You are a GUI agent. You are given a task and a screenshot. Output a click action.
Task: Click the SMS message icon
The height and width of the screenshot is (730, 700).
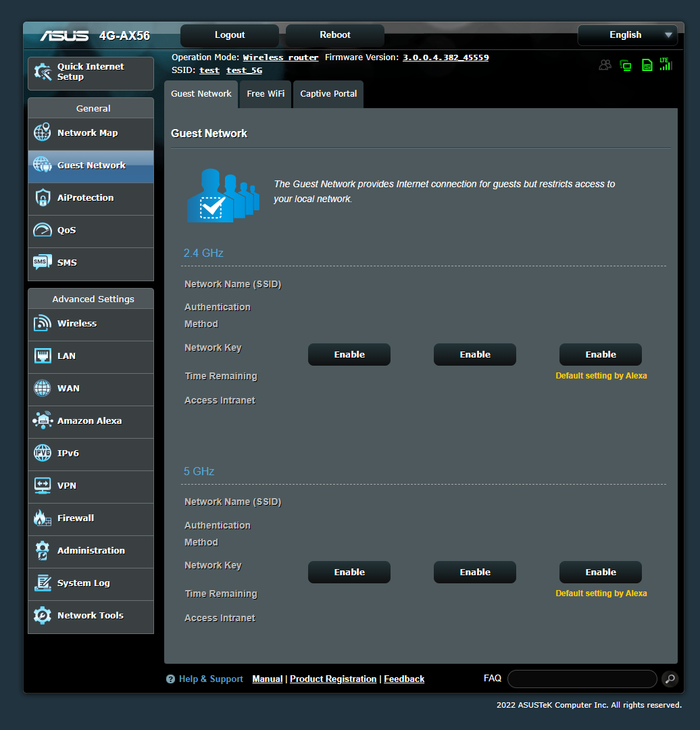[43, 262]
